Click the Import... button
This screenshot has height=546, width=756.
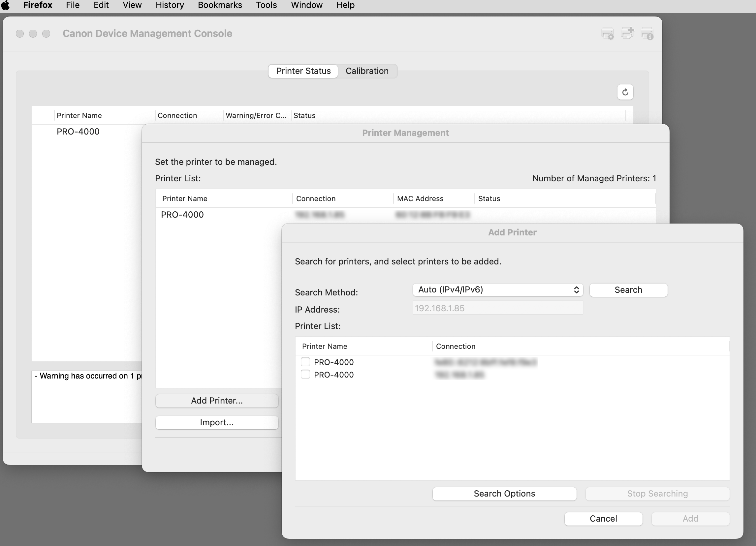click(x=217, y=422)
